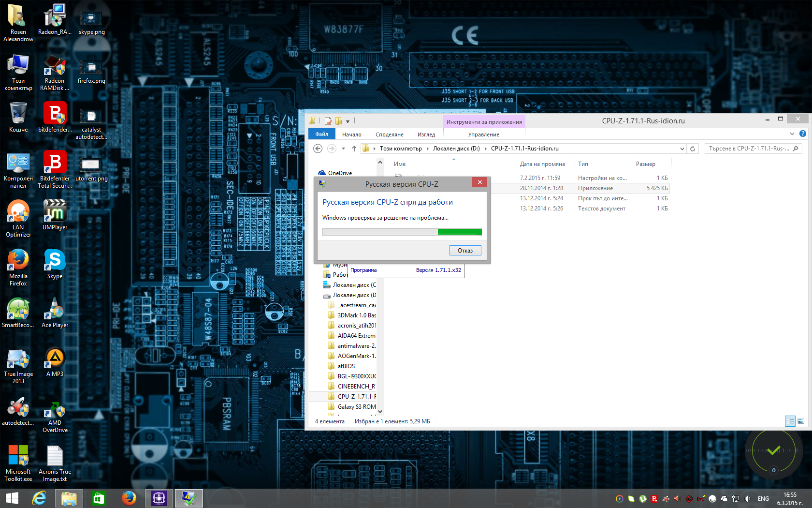The height and width of the screenshot is (508, 812).
Task: Open the OneDrive tray icon
Action: [724, 499]
